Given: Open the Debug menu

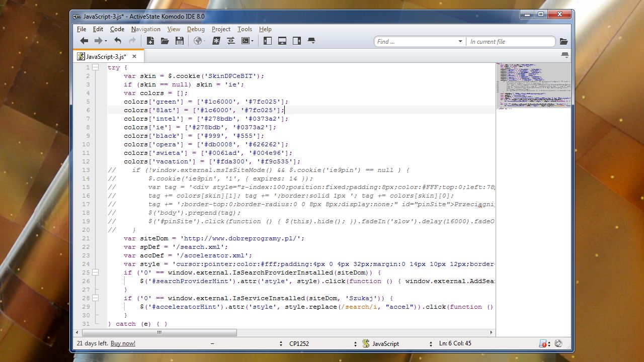Looking at the screenshot, I should tap(196, 29).
